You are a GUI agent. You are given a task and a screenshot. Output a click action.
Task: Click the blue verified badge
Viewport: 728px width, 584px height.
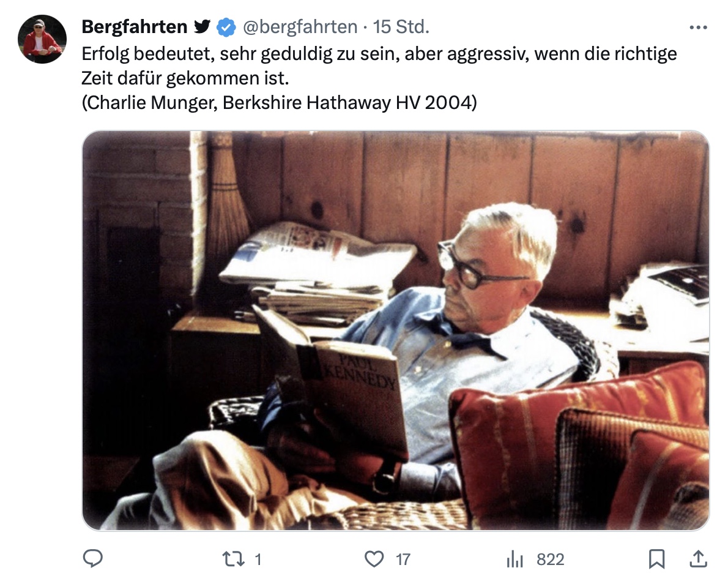[226, 28]
